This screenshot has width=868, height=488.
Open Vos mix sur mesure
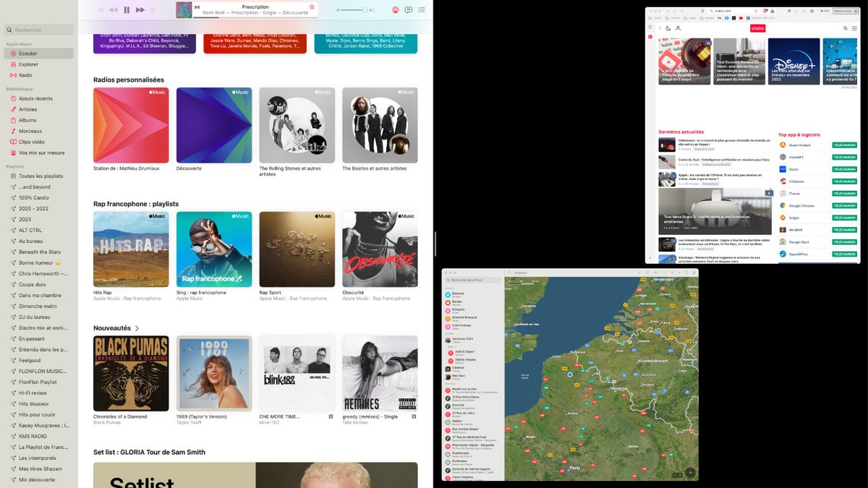(x=39, y=153)
